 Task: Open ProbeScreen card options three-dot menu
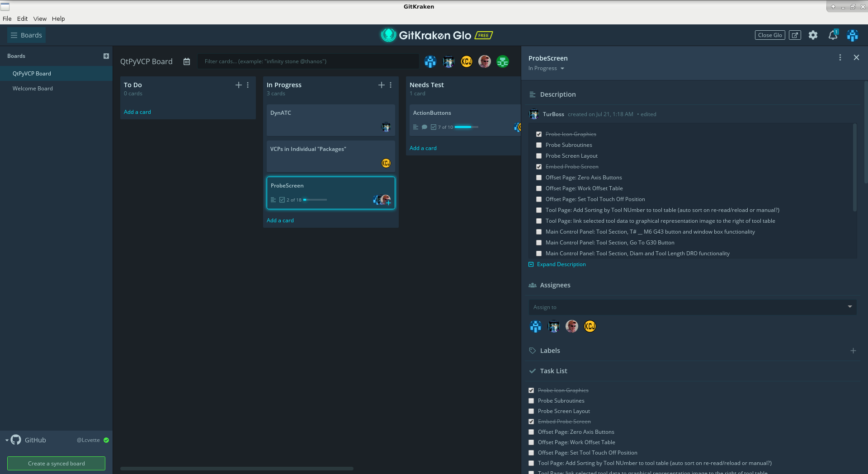[x=840, y=57]
